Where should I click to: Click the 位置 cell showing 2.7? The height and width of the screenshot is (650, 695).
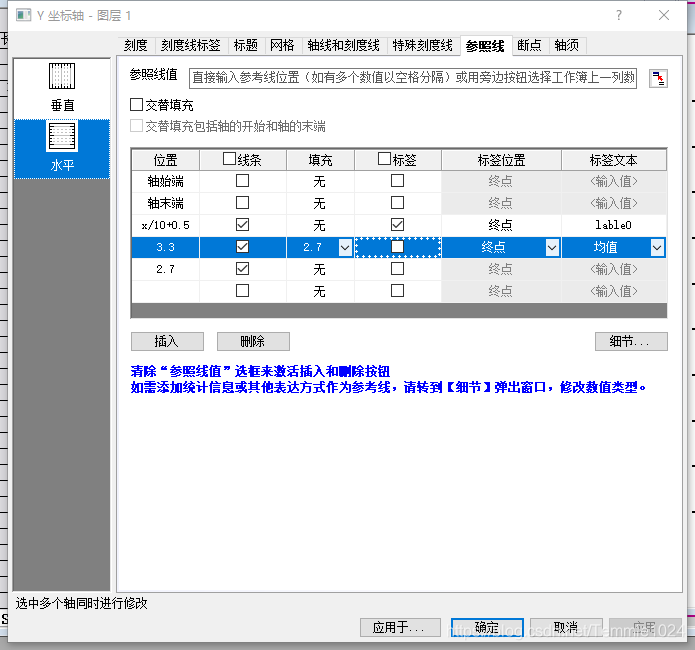(x=165, y=269)
